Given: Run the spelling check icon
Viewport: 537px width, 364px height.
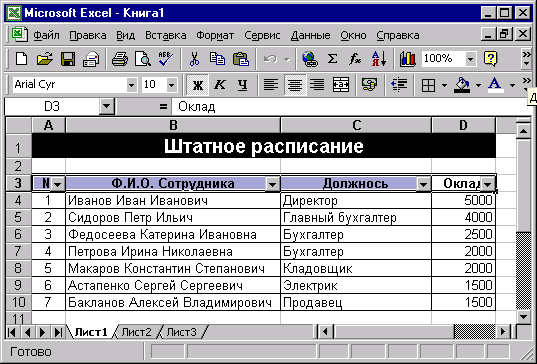Looking at the screenshot, I should pyautogui.click(x=166, y=59).
